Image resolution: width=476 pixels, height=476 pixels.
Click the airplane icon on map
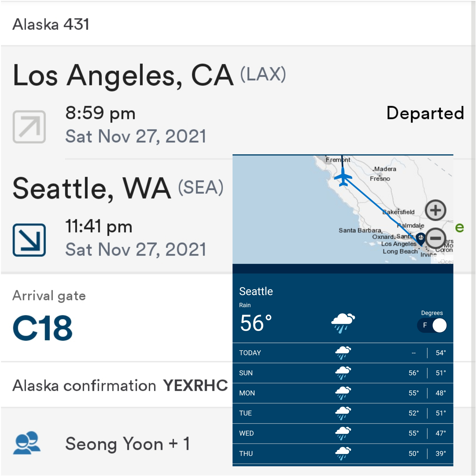(343, 177)
